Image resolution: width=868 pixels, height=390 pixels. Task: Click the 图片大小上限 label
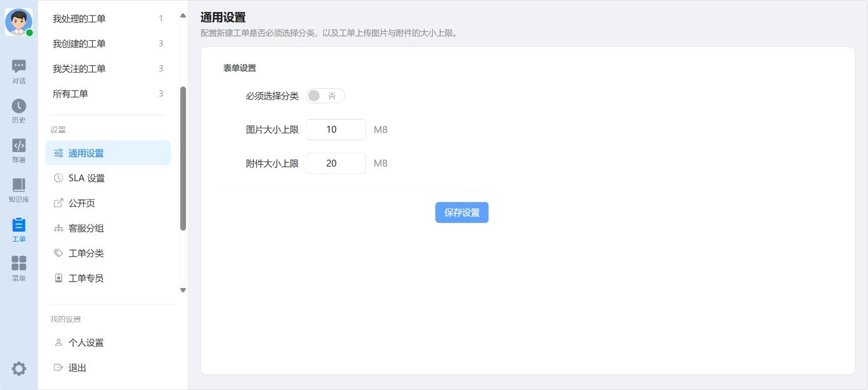272,130
